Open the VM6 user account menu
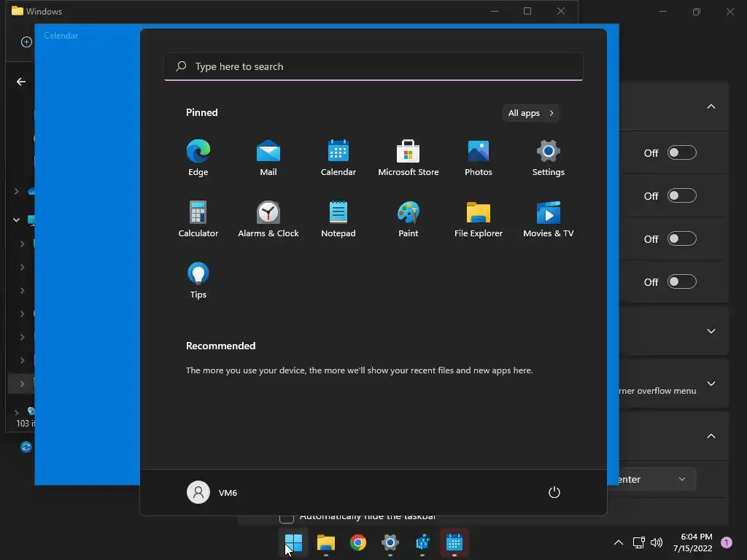Image resolution: width=747 pixels, height=560 pixels. pyautogui.click(x=212, y=492)
